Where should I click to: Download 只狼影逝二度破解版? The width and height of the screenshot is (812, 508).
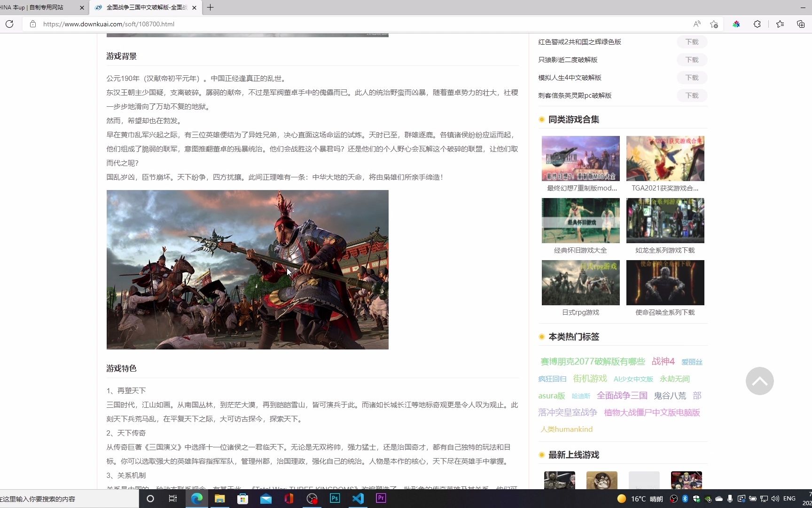[x=692, y=60]
